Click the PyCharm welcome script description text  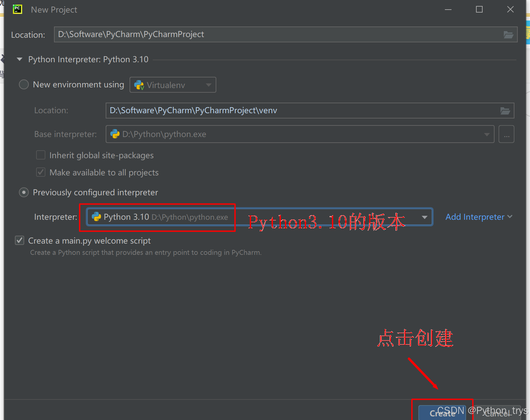[146, 253]
